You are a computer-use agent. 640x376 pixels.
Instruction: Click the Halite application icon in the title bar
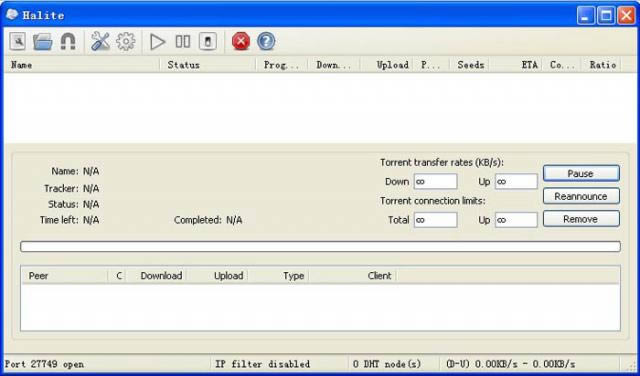coord(12,15)
